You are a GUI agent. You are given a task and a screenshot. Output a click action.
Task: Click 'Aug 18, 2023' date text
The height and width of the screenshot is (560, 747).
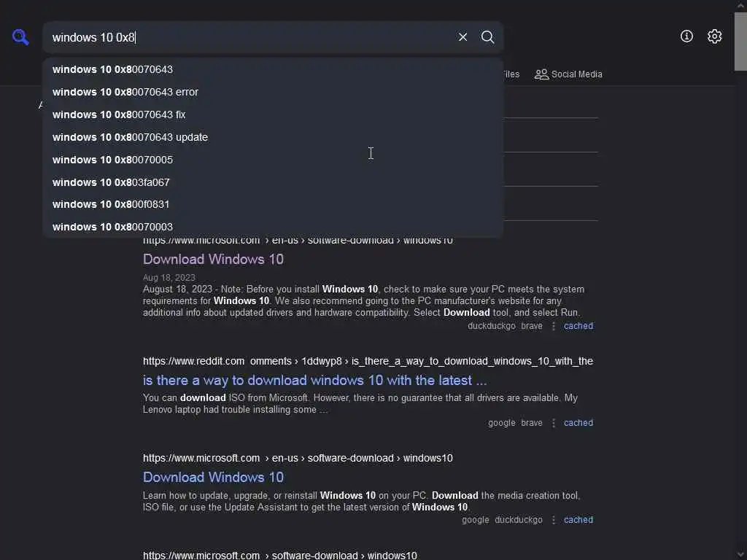pyautogui.click(x=169, y=278)
